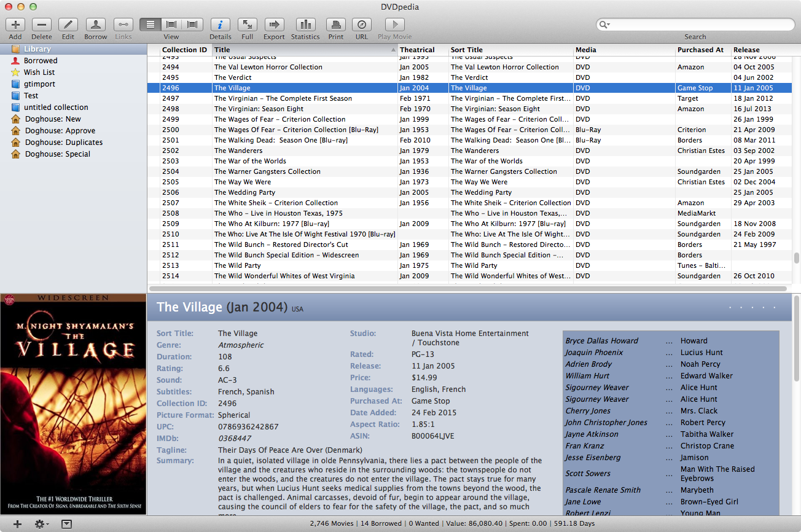
Task: Select The Who At Kilburn: 1977 row
Action: (470, 224)
